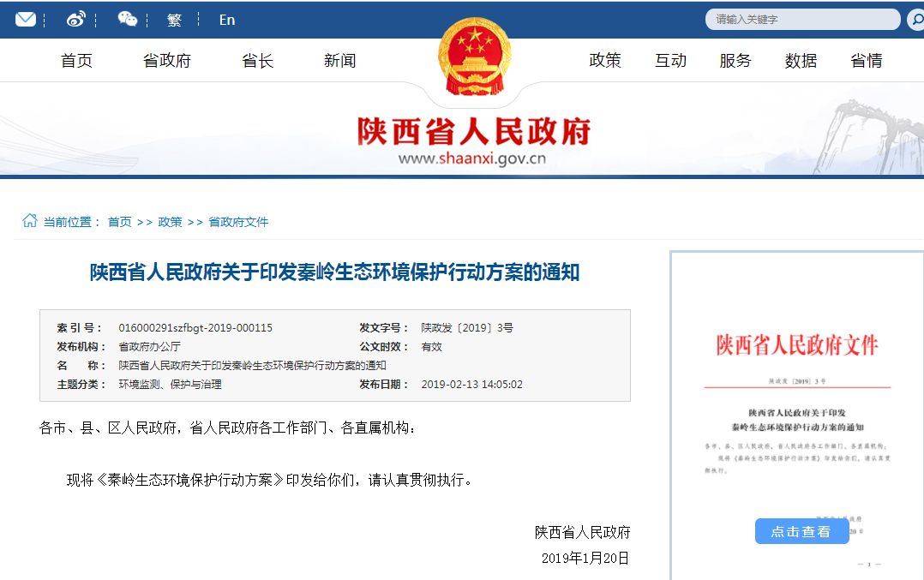924x580 pixels.
Task: Focus the keyword search input field
Action: [x=801, y=20]
